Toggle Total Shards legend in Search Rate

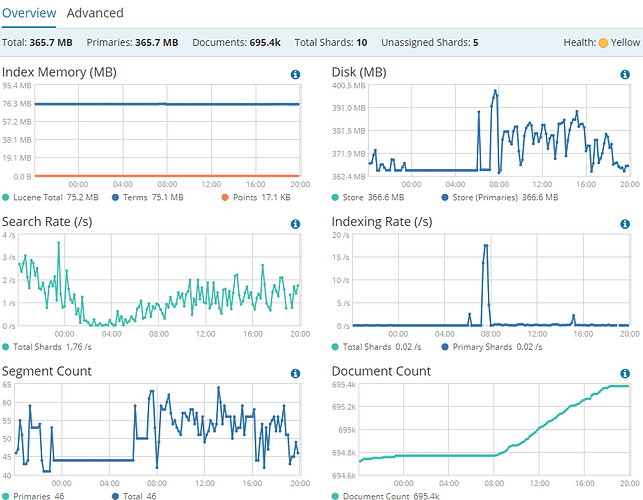point(47,347)
